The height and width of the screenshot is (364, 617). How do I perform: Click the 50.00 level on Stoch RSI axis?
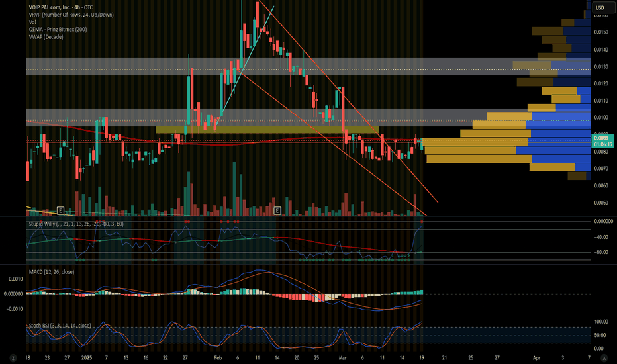601,336
